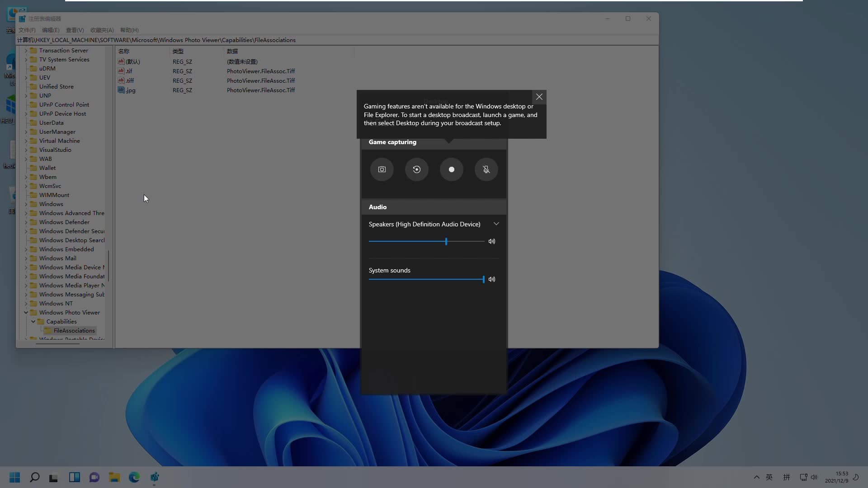Expand the Windows NT key
This screenshot has width=868, height=488.
[x=26, y=303]
